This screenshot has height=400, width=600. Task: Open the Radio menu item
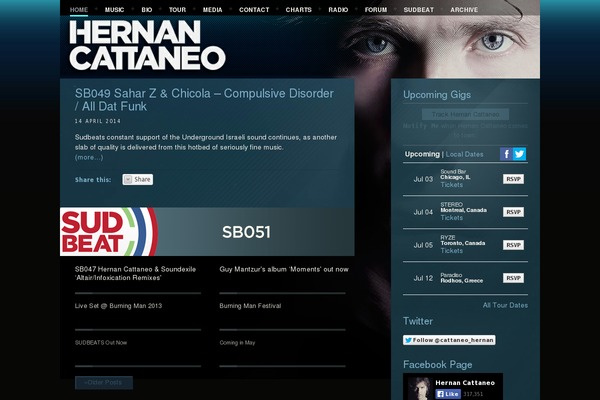pyautogui.click(x=338, y=10)
